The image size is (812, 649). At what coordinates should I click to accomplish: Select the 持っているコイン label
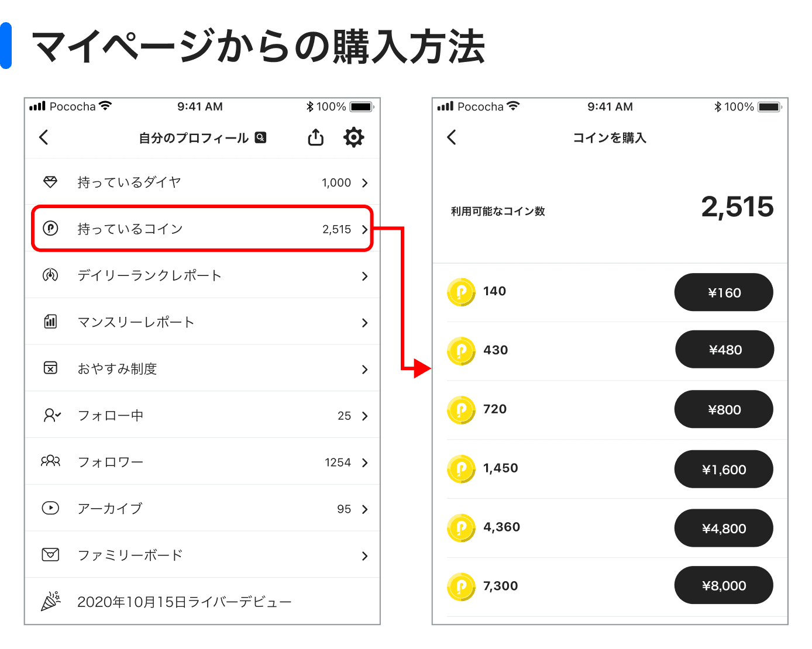130,229
